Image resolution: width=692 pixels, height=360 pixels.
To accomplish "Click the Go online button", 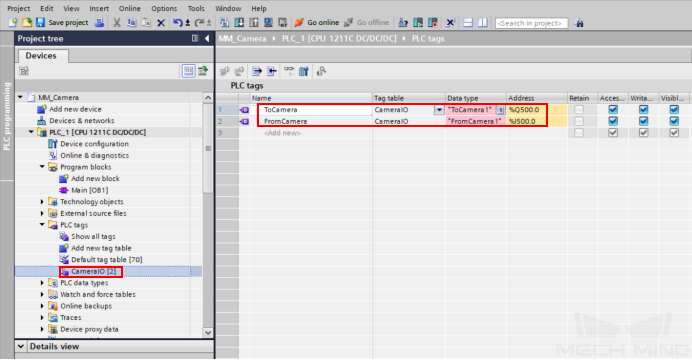I will (317, 22).
